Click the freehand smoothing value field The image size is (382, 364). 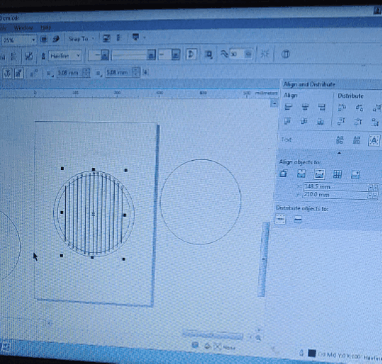point(237,54)
